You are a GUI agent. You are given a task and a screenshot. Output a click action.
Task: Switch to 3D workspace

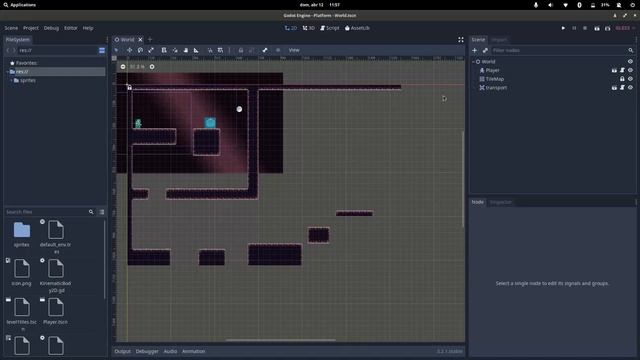point(309,28)
